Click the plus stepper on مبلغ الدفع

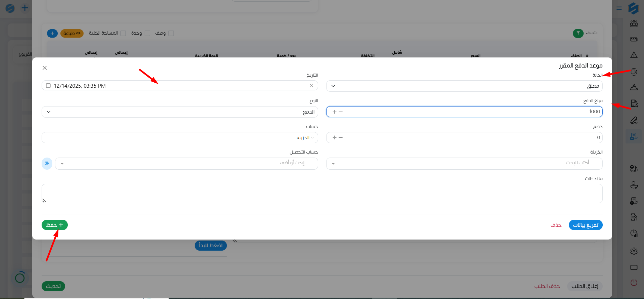click(x=334, y=112)
